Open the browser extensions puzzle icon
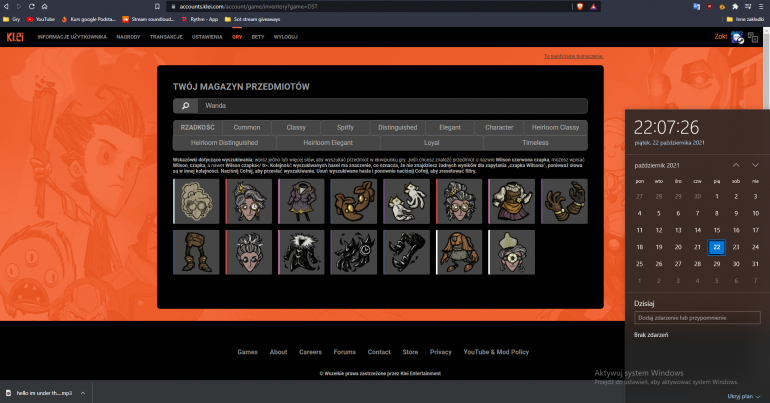 735,6
